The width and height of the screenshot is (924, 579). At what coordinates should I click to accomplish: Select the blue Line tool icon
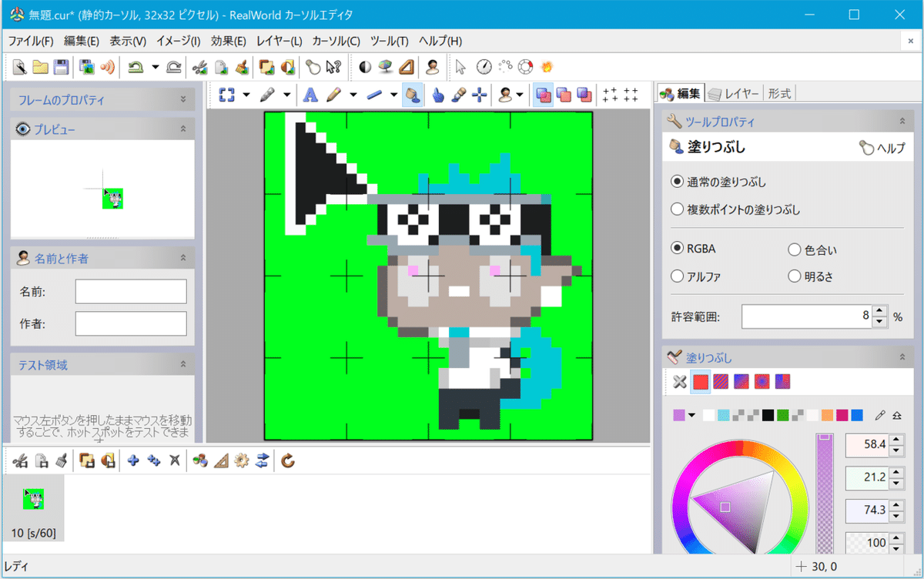point(374,95)
